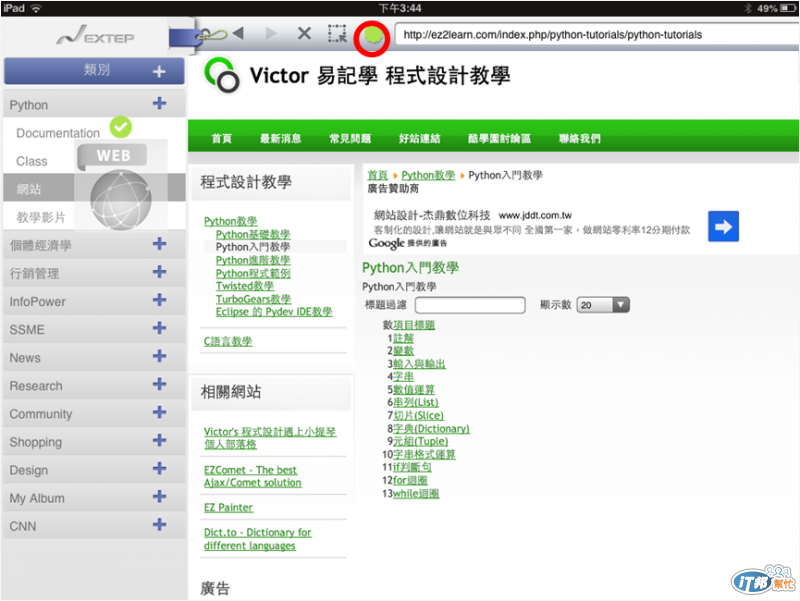Screen dimensions: 800x601
Task: Tap the green checkmark beside Documentation
Action: click(x=121, y=127)
